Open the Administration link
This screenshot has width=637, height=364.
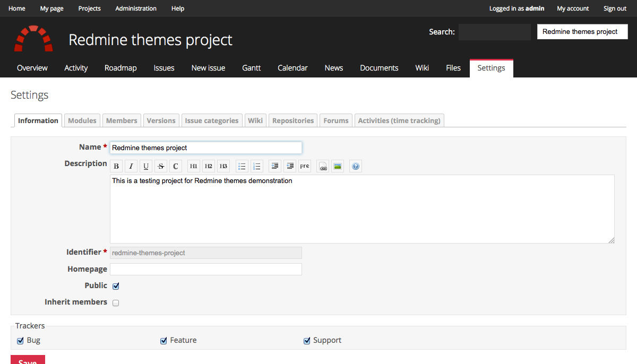[x=136, y=8]
